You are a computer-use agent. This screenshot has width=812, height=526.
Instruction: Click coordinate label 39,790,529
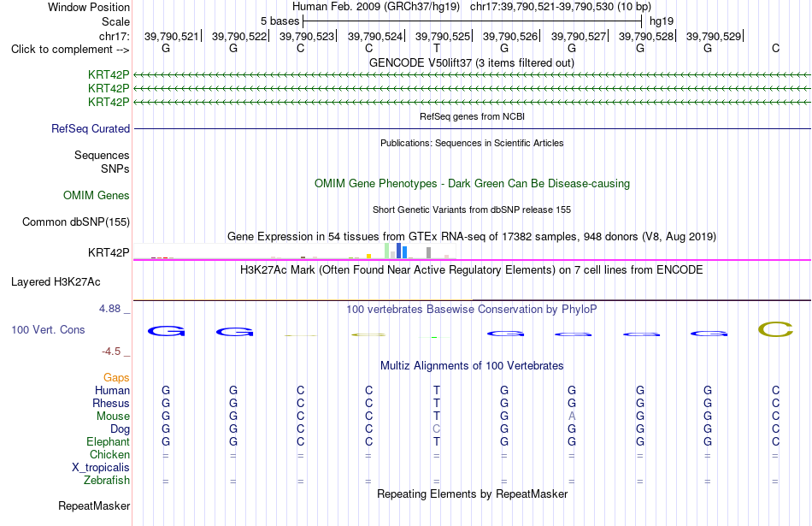714,36
